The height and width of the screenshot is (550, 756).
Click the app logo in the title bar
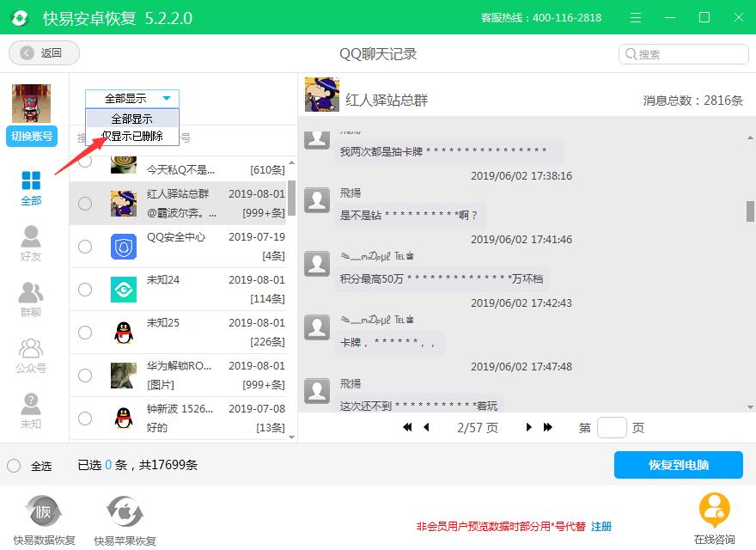(20, 18)
